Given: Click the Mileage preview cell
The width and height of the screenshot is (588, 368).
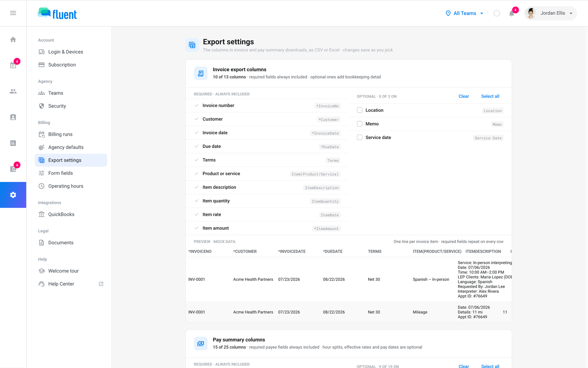Looking at the screenshot, I should [x=420, y=312].
